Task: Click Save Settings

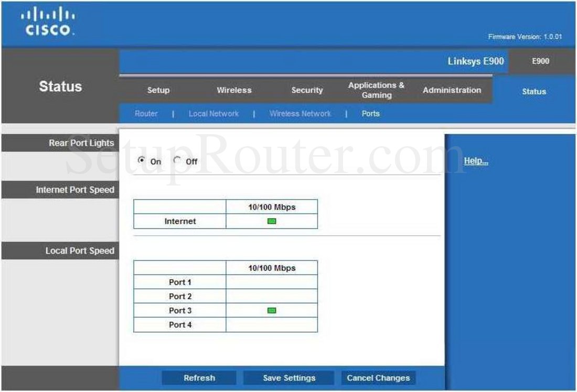Action: (288, 377)
